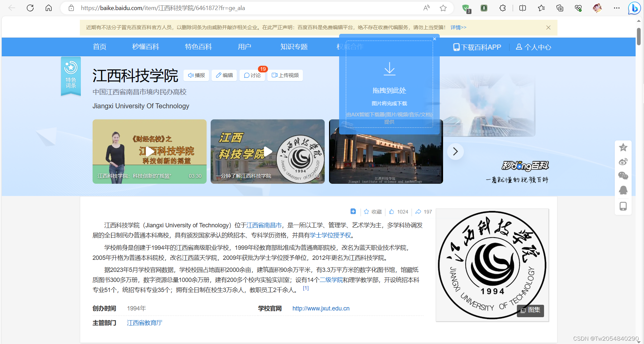Play the 一分钟了解江西科技学院 video
Viewport: 644px width, 344px height.
[x=268, y=152]
